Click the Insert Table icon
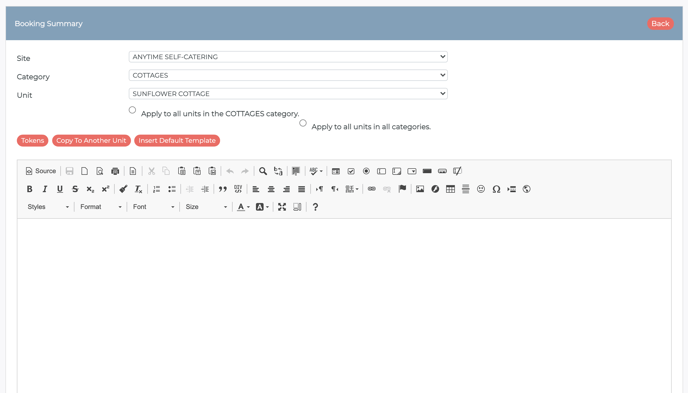 pos(450,189)
